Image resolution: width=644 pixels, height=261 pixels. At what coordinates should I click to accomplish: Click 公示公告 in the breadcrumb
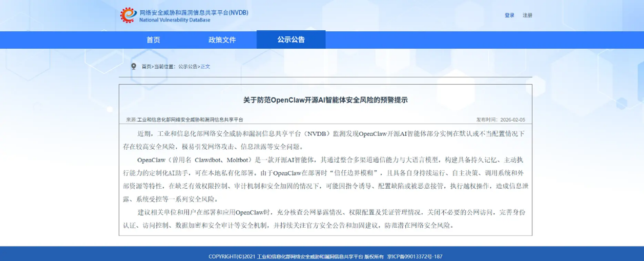click(x=188, y=67)
